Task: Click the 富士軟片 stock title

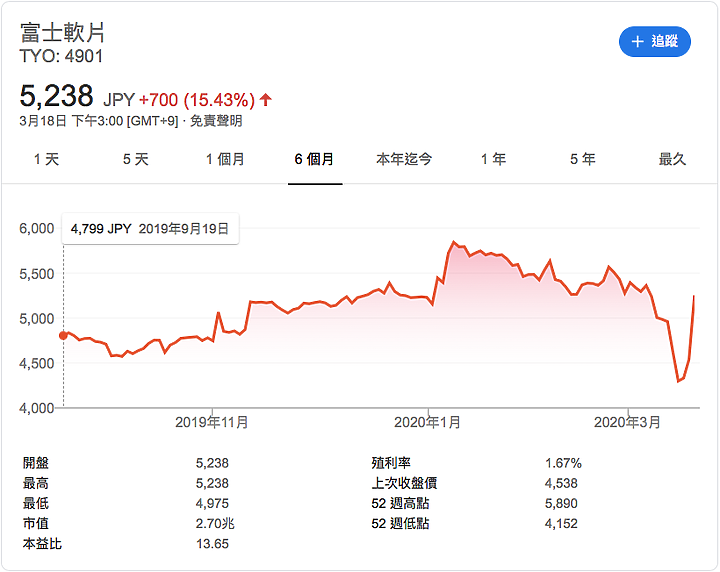Action: click(x=62, y=33)
